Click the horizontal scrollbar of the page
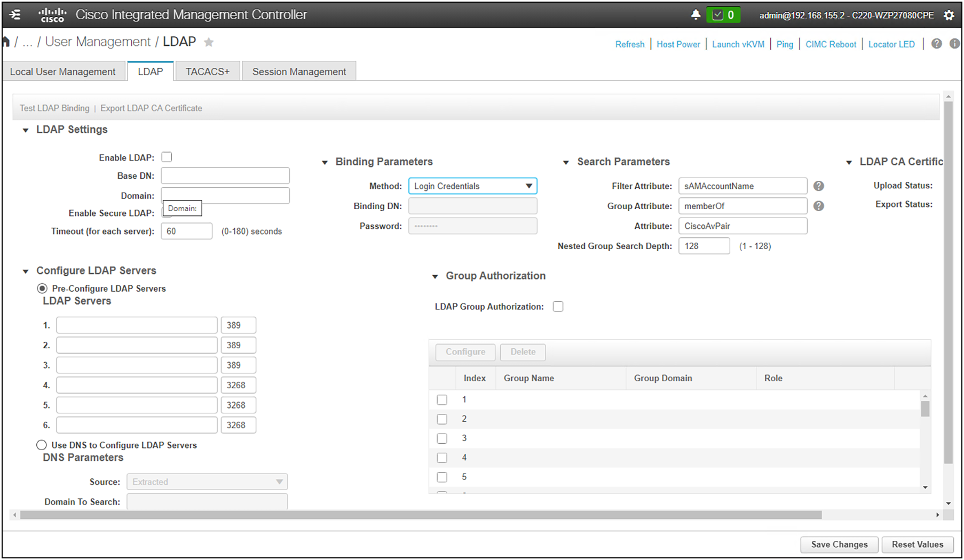Image resolution: width=964 pixels, height=560 pixels. click(x=421, y=515)
